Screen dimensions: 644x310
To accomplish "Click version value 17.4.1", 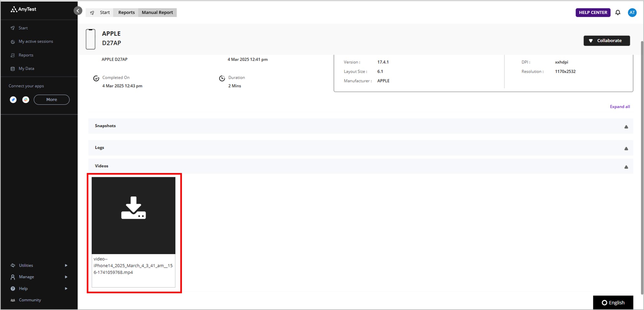I will 383,62.
